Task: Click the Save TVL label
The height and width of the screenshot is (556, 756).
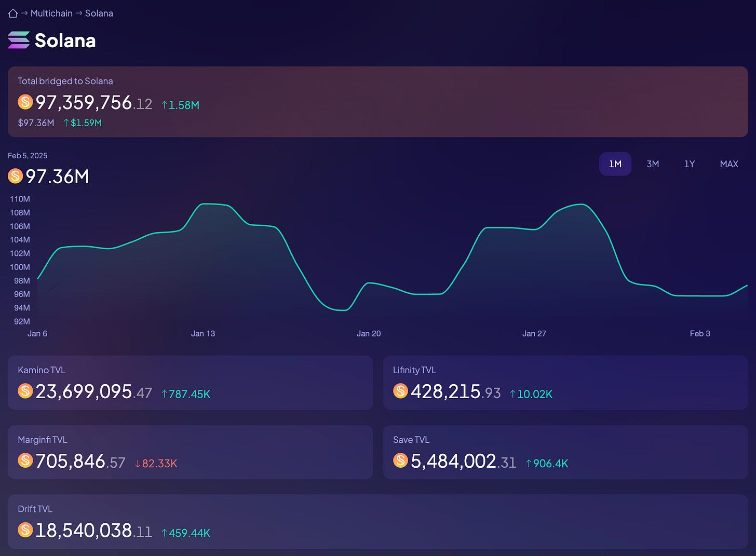Action: [x=411, y=440]
